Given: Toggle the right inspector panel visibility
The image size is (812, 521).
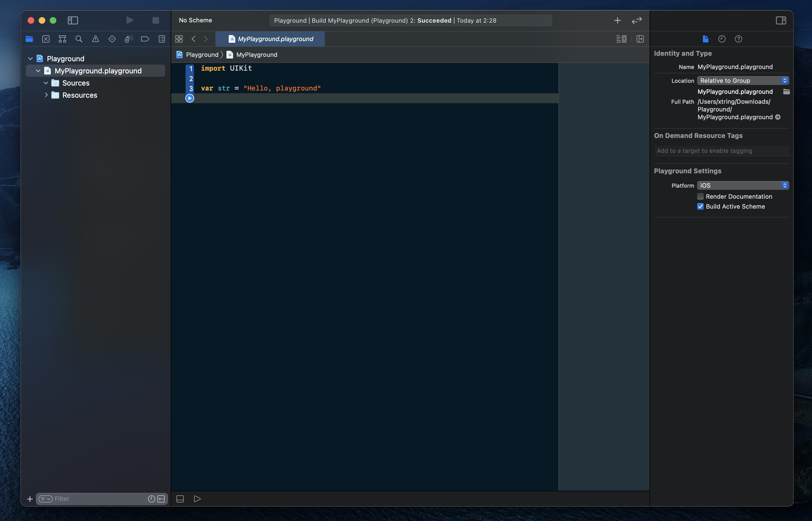Looking at the screenshot, I should pyautogui.click(x=781, y=20).
